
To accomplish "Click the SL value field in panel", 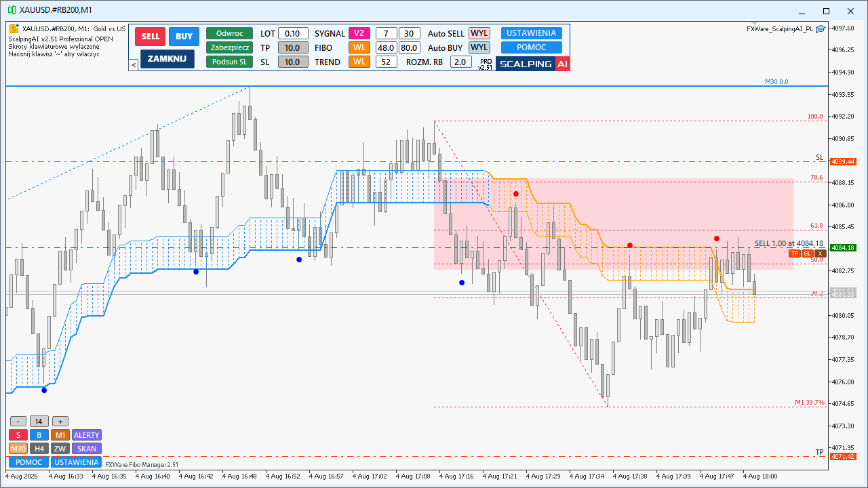I will (293, 62).
